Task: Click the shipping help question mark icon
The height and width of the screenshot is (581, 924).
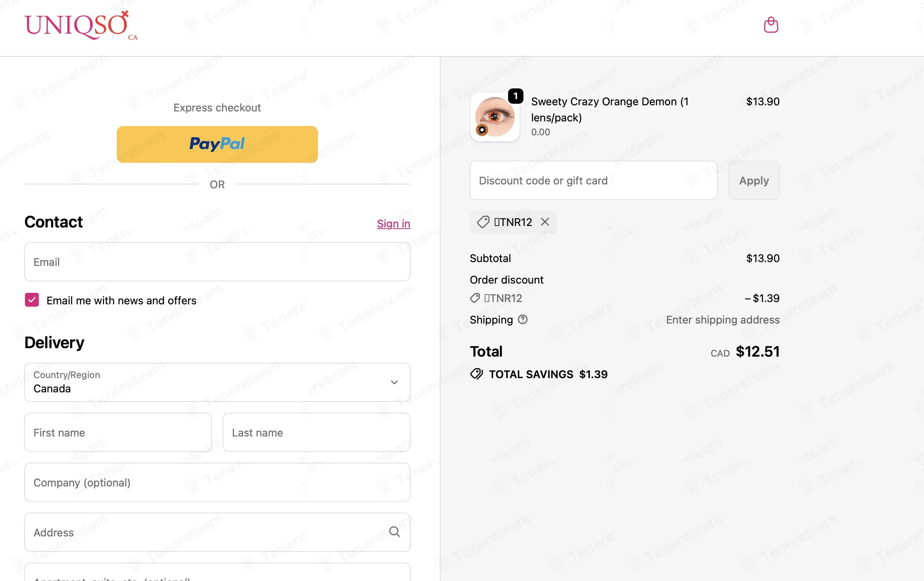Action: tap(522, 319)
